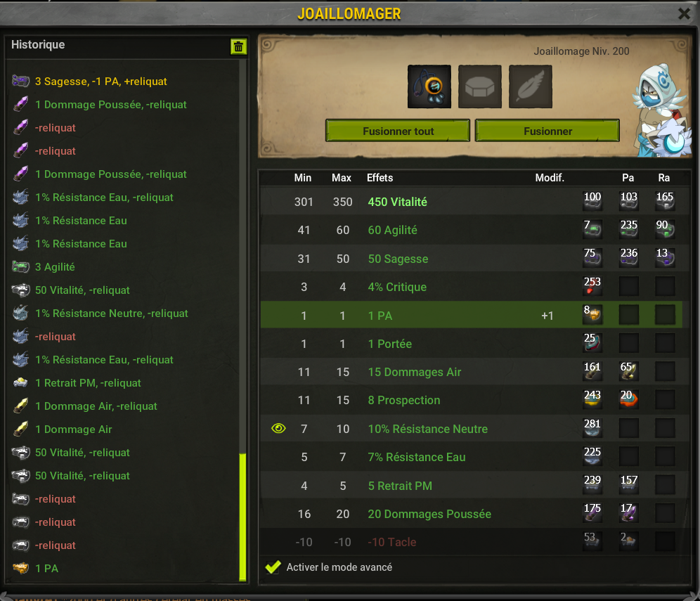
Task: Select the amulet item slot
Action: pos(429,86)
